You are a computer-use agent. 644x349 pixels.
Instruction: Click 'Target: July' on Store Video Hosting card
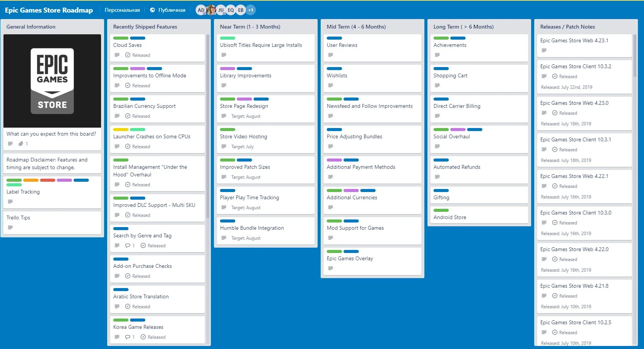coord(243,147)
